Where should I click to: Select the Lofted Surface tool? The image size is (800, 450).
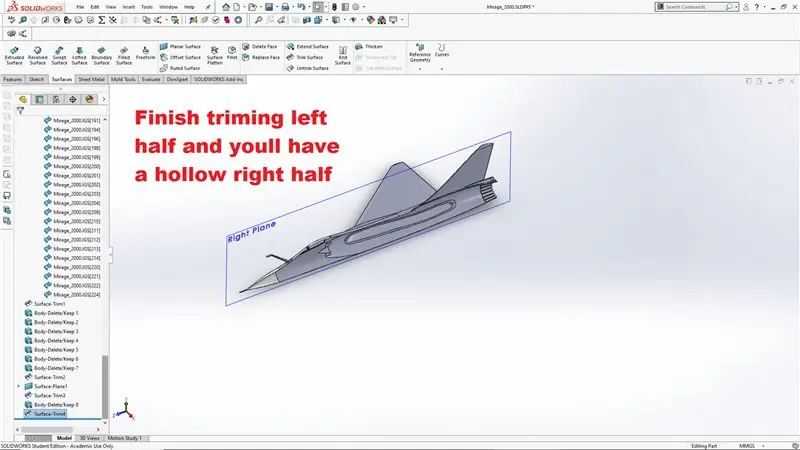[79, 55]
